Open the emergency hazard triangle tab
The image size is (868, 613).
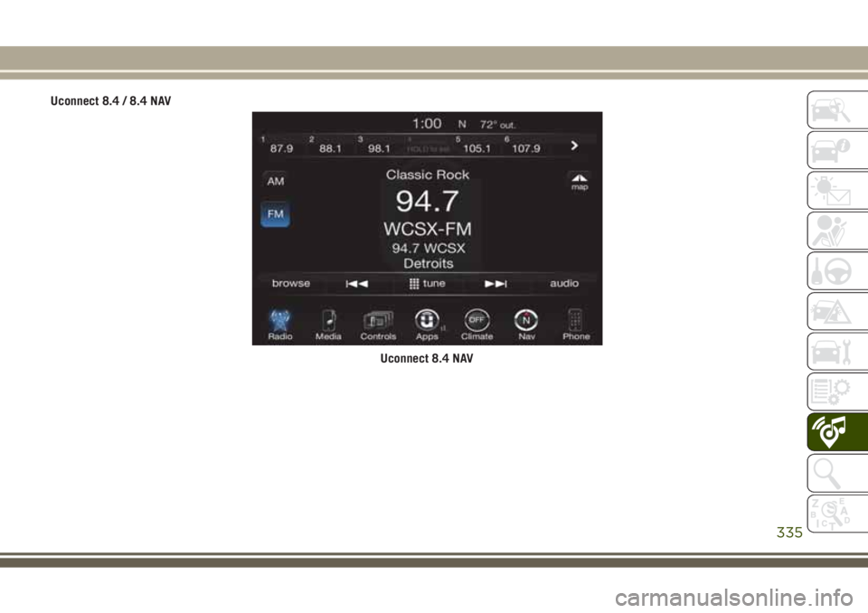836,311
